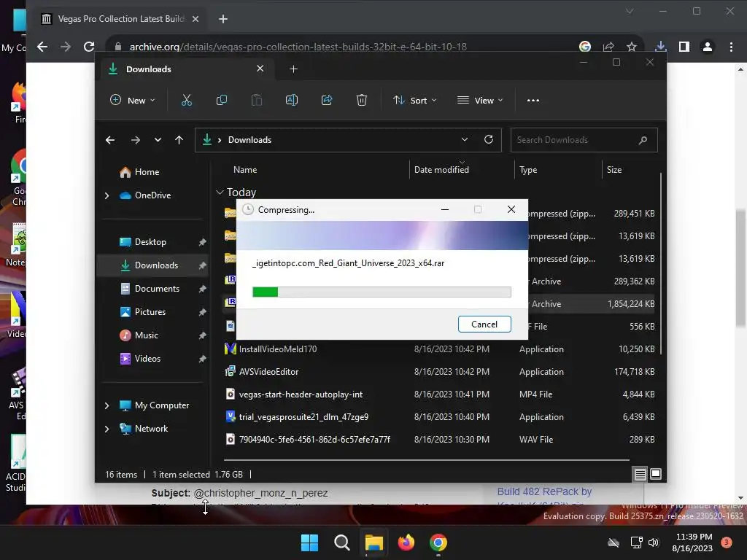Add a new File Explorer tab
Screen dimensions: 747x560
293,69
